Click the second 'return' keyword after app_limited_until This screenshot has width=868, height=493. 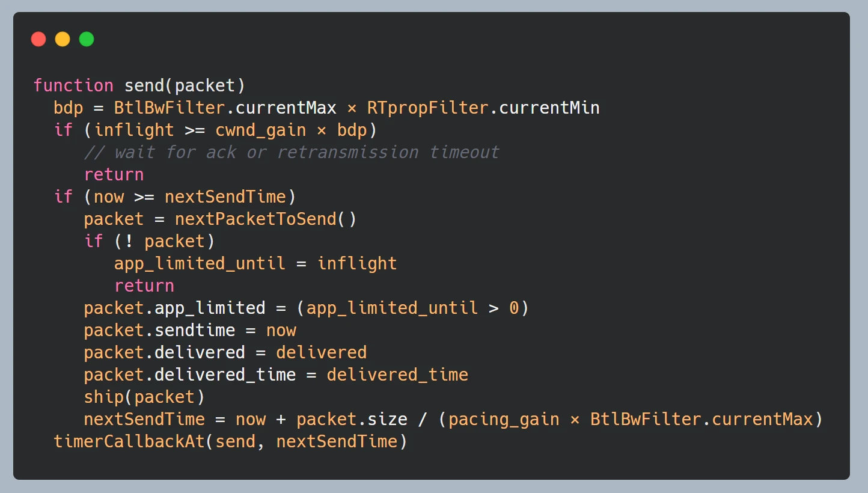tap(144, 286)
